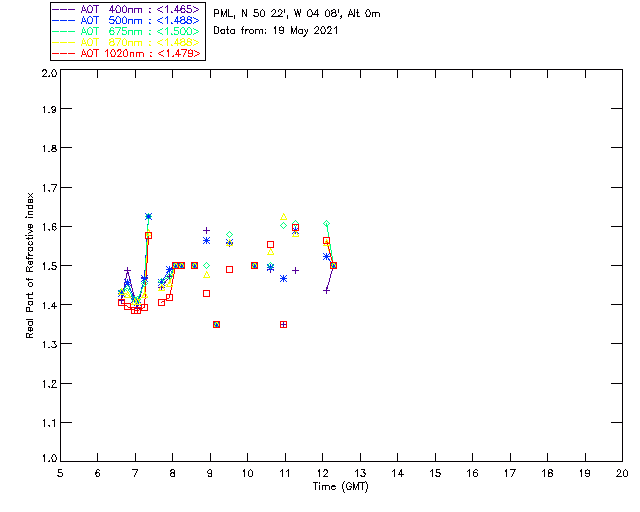Viewport: 640px width, 512px height.
Task: Click the 'Real Part of Refractive index' axis label
Action: pos(29,265)
